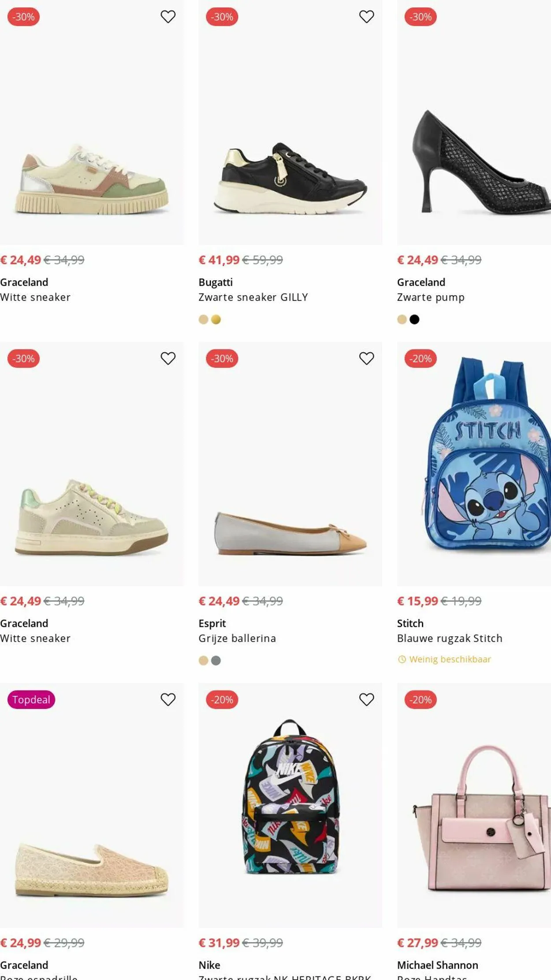The image size is (551, 980).
Task: Click the Grijze ballerina product name
Action: [237, 638]
